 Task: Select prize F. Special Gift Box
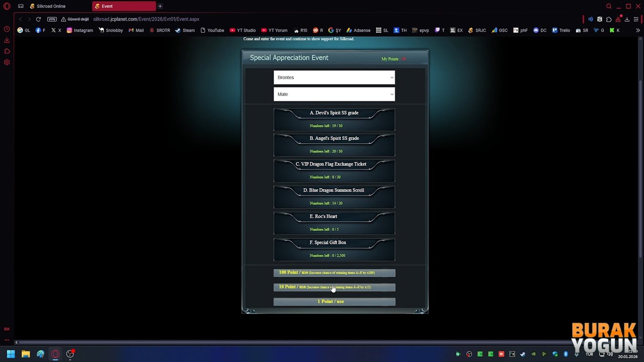[334, 249]
